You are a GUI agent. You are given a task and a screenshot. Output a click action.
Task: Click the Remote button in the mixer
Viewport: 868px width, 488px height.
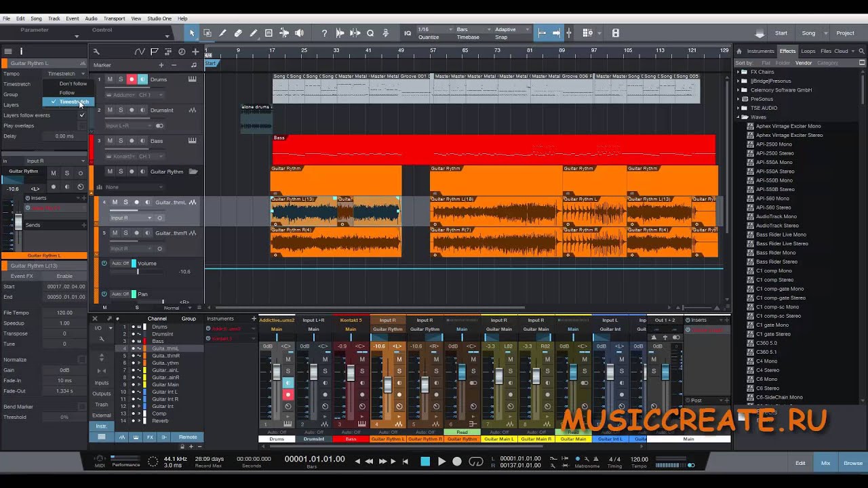188,437
